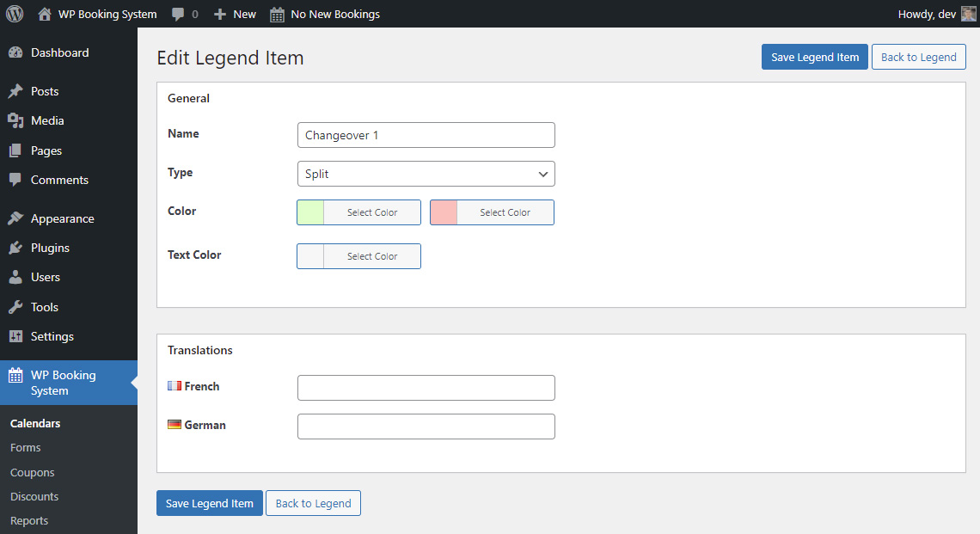Screen dimensions: 980x534
Task: Open Posts menu item
Action: 45,91
